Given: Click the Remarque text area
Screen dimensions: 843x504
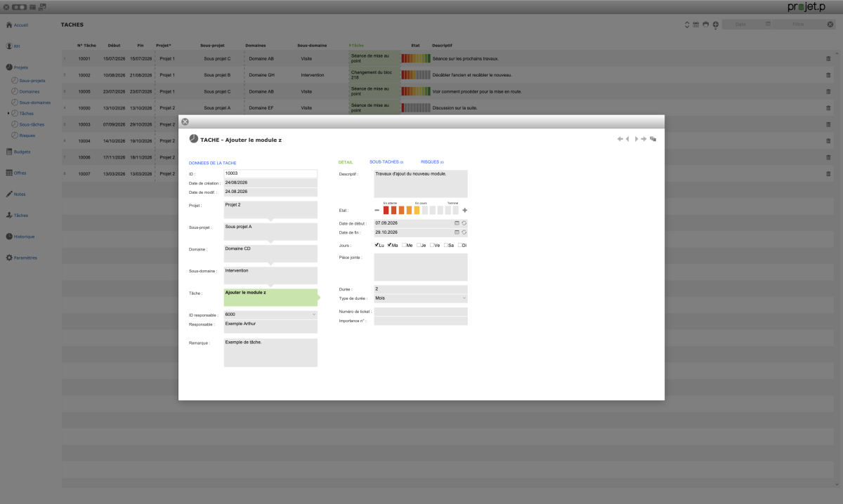Looking at the screenshot, I should [270, 352].
